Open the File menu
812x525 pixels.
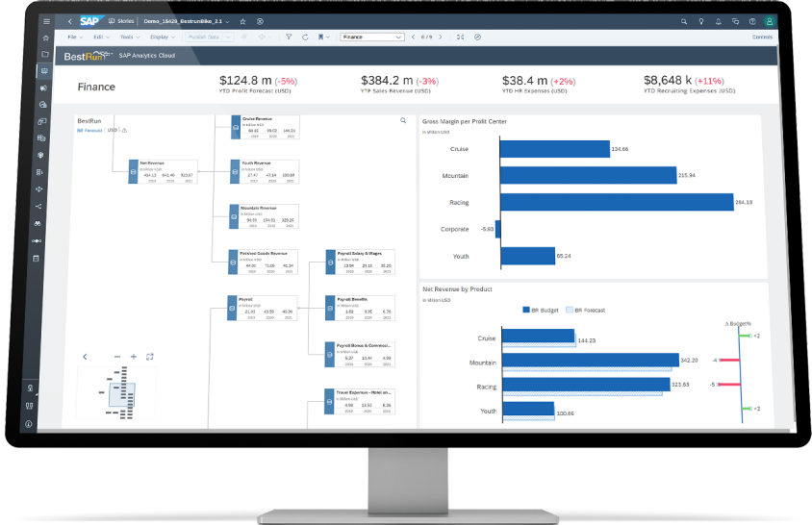pos(75,37)
